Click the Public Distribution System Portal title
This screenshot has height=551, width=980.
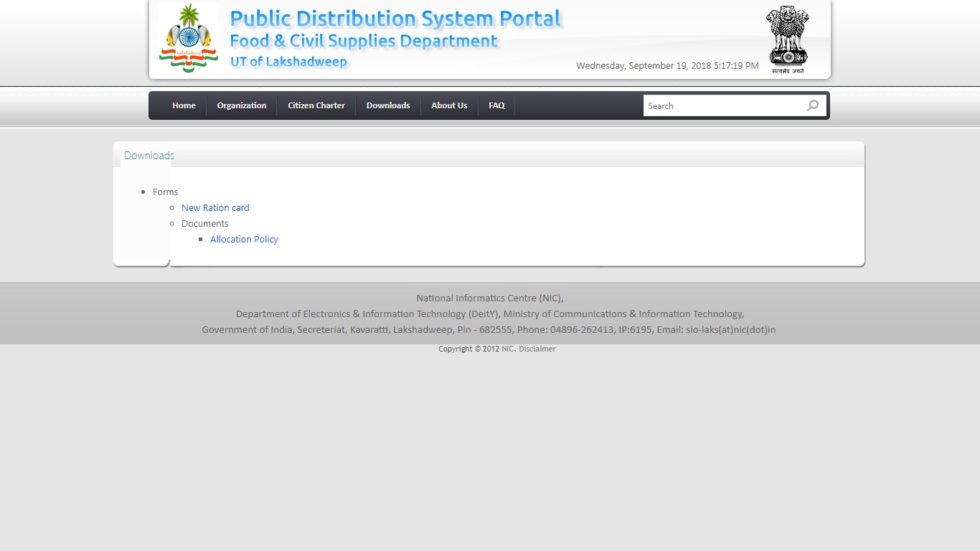tap(395, 19)
